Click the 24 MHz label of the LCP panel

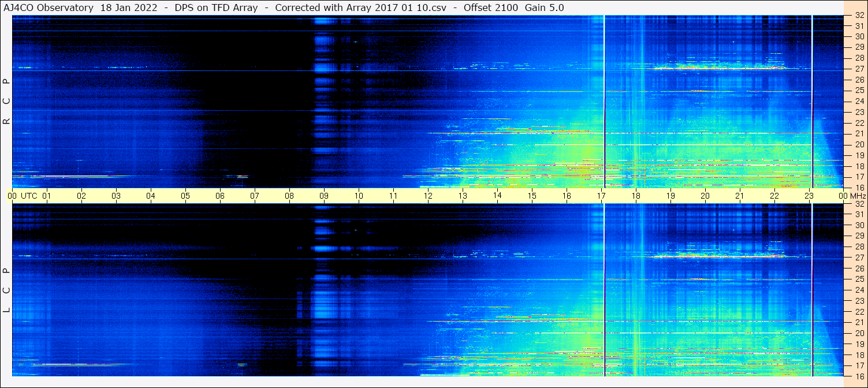(859, 290)
